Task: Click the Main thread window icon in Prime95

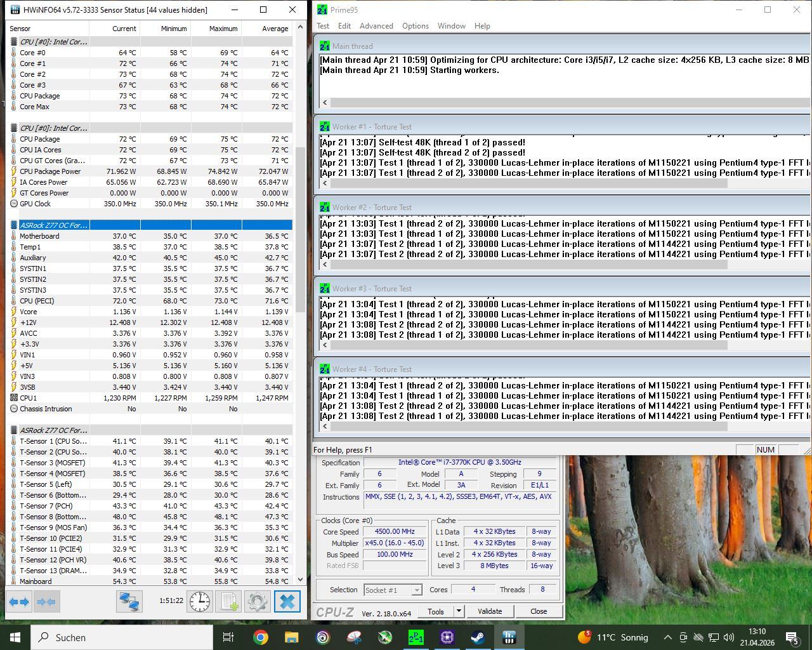Action: [325, 46]
